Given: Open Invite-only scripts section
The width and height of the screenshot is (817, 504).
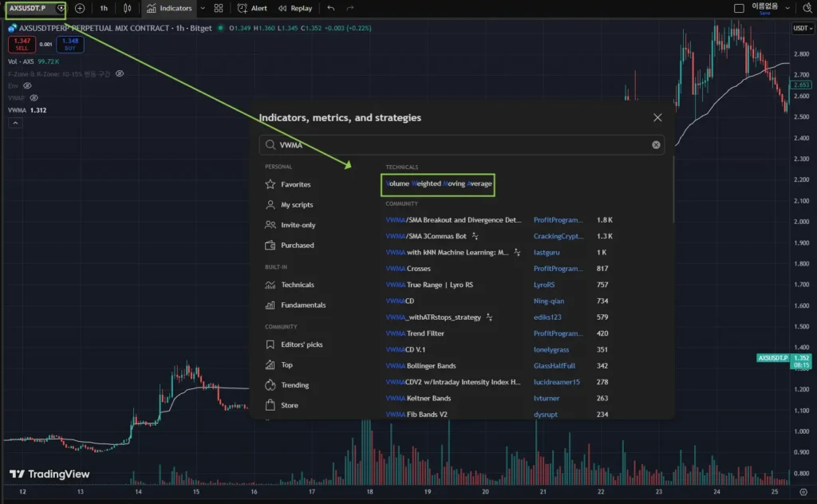Looking at the screenshot, I should (290, 225).
